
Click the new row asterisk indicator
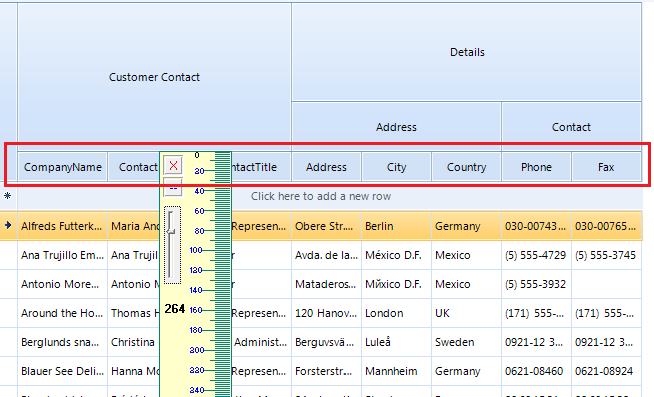click(8, 196)
